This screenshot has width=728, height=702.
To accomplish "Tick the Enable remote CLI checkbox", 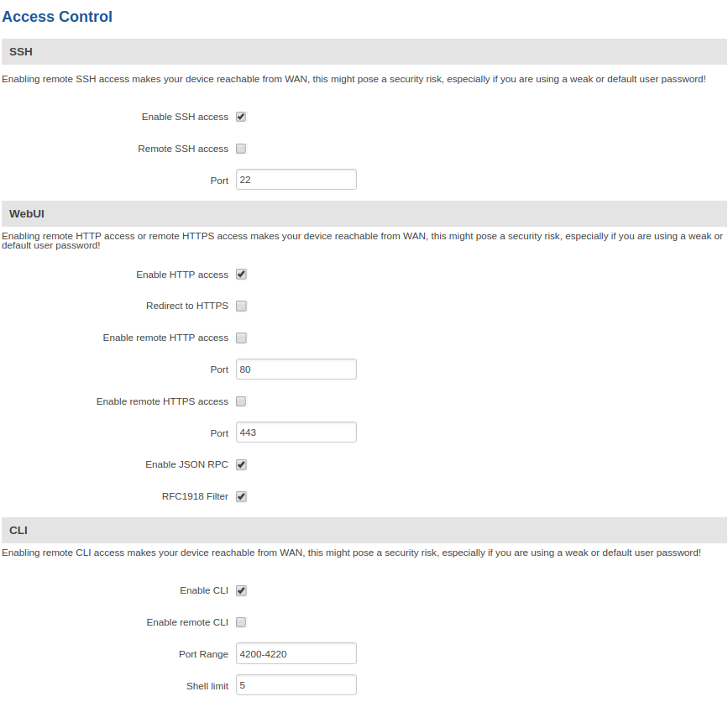I will [241, 622].
